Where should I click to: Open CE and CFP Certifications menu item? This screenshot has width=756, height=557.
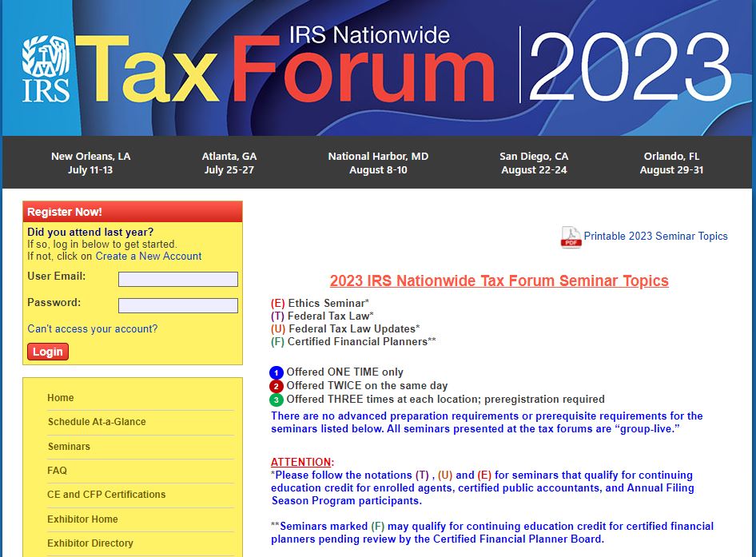(x=106, y=495)
